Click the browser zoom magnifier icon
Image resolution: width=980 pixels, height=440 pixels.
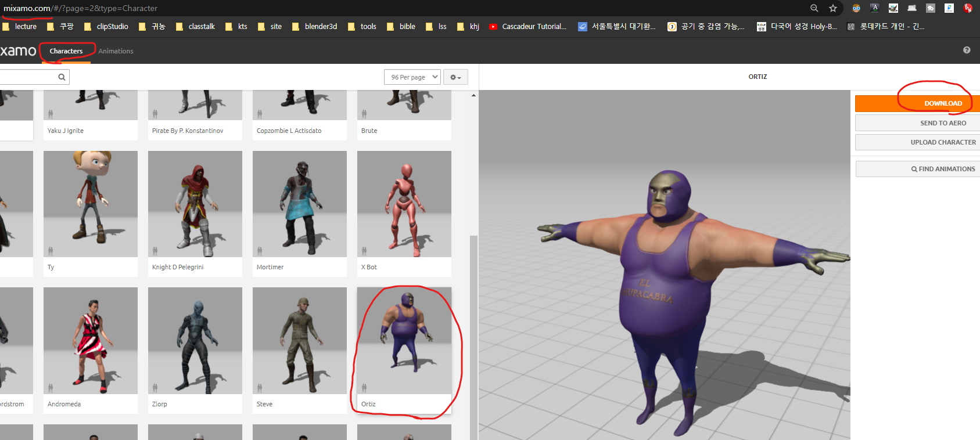tap(814, 8)
